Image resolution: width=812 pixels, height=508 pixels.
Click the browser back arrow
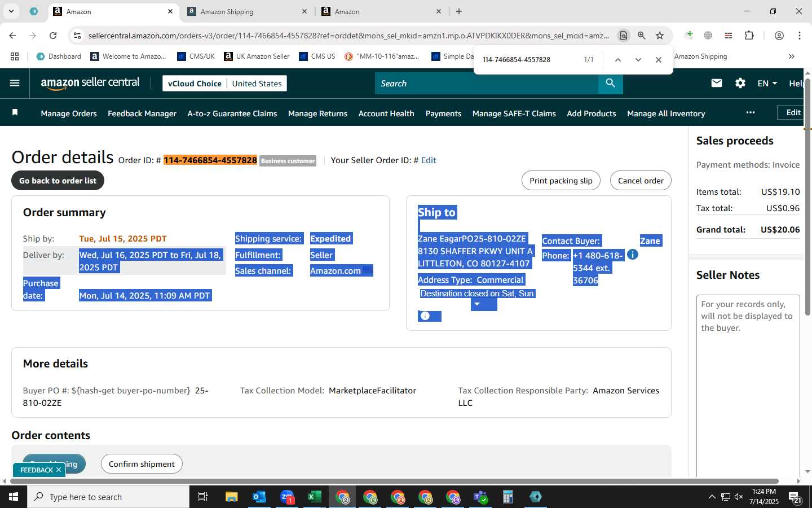coord(12,36)
